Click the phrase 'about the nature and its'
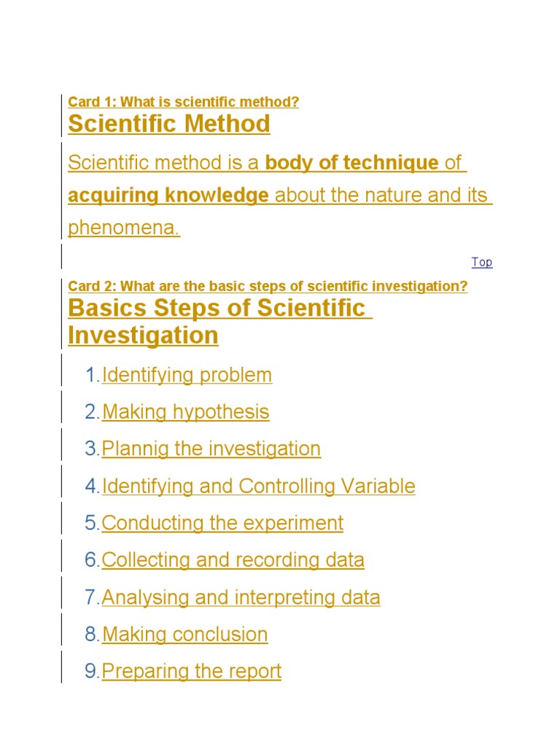Image resolution: width=560 pixels, height=747 pixels. pyautogui.click(x=383, y=195)
